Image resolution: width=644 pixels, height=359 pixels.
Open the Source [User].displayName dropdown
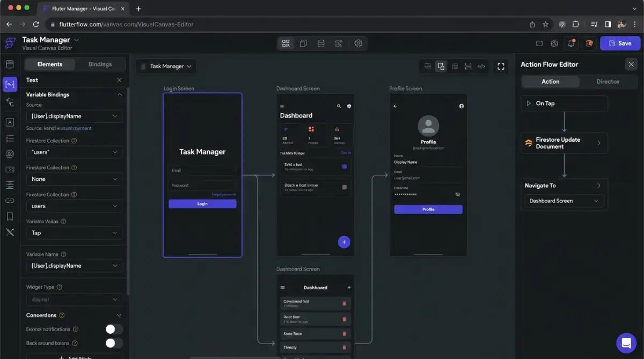pos(74,116)
